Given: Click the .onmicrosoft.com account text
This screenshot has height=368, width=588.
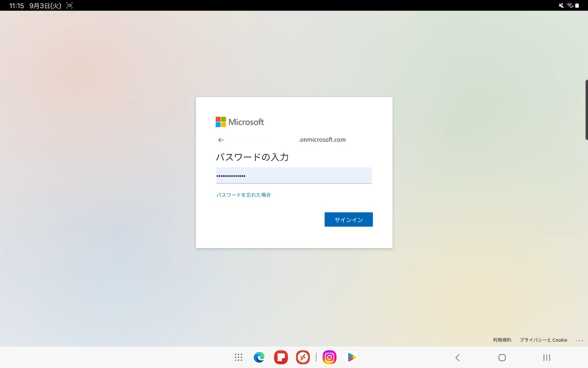Looking at the screenshot, I should point(322,140).
